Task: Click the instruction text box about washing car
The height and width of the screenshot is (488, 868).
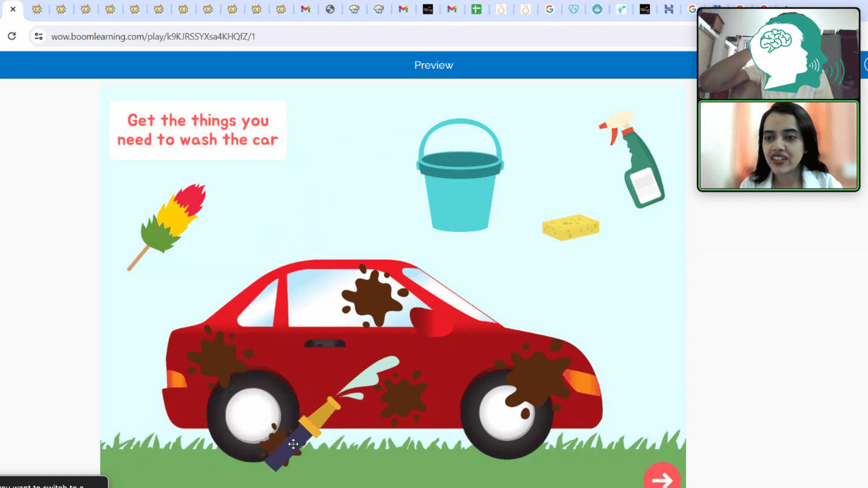Action: coord(198,130)
